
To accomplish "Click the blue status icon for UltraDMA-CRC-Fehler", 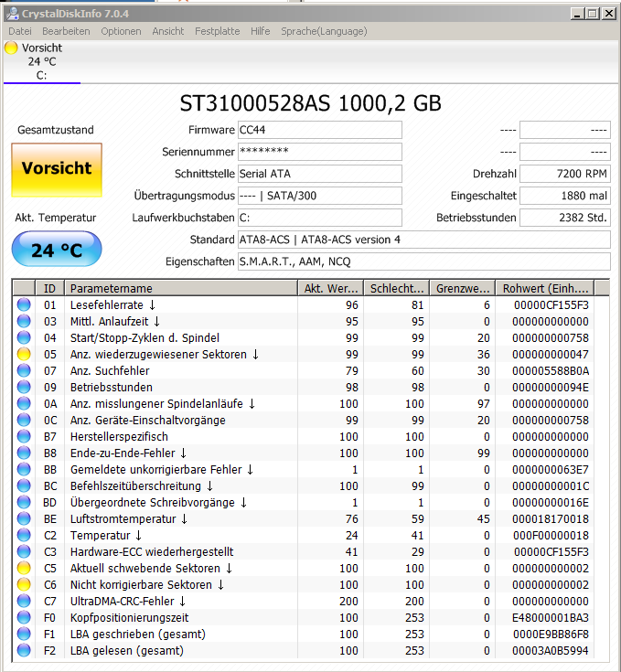I will (x=24, y=601).
